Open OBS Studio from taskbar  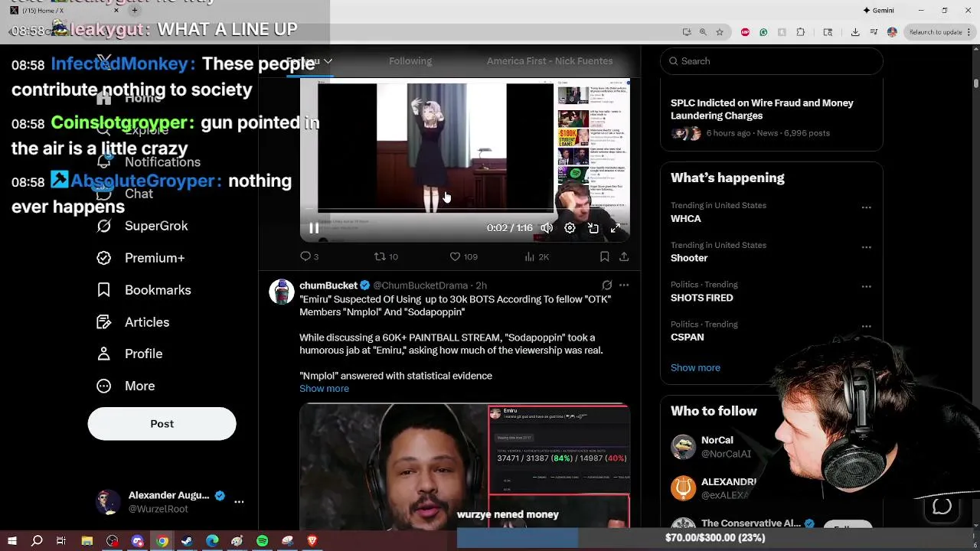[113, 541]
